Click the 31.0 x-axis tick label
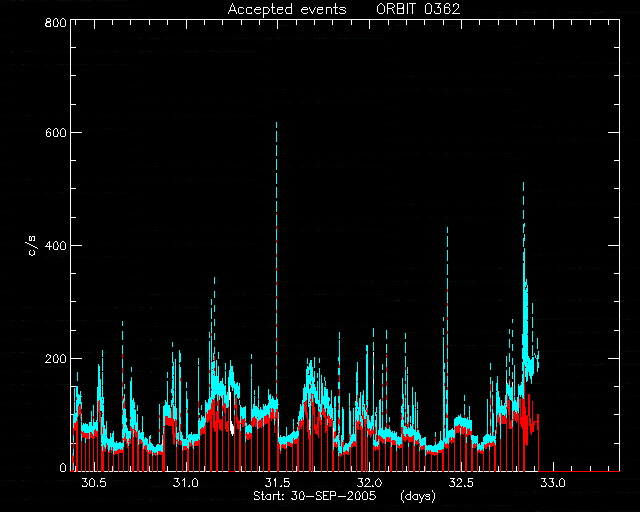 tap(186, 483)
